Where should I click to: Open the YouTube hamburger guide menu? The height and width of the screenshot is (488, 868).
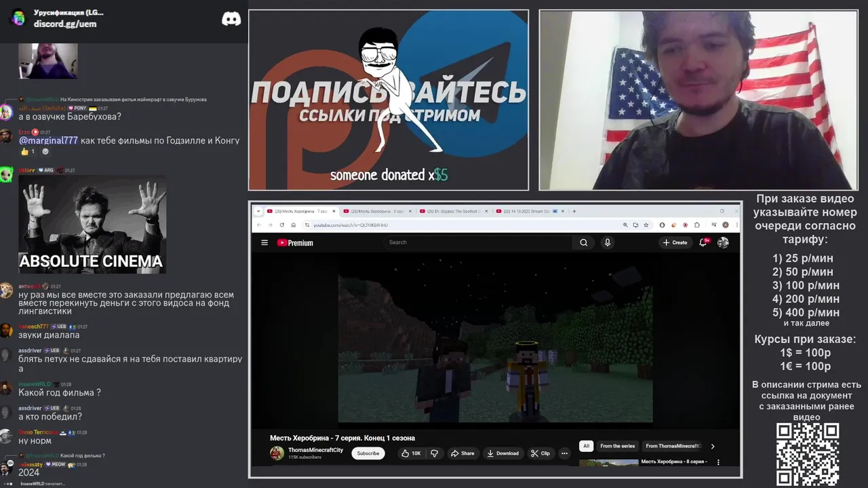(x=264, y=243)
